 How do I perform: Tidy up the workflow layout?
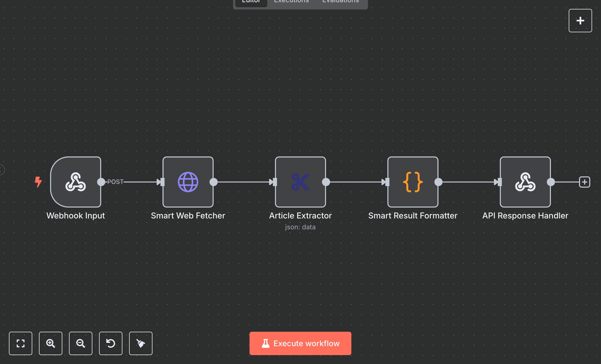pos(141,343)
